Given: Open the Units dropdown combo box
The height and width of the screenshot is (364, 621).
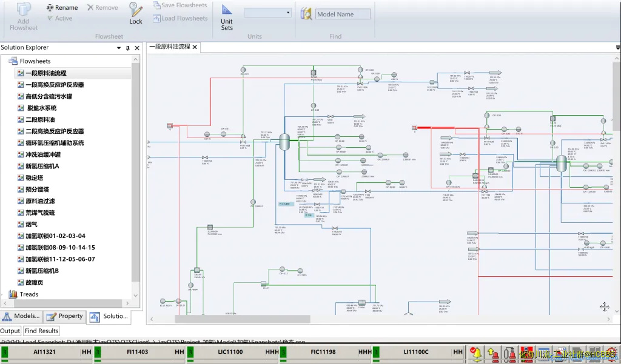Looking at the screenshot, I should click(267, 13).
